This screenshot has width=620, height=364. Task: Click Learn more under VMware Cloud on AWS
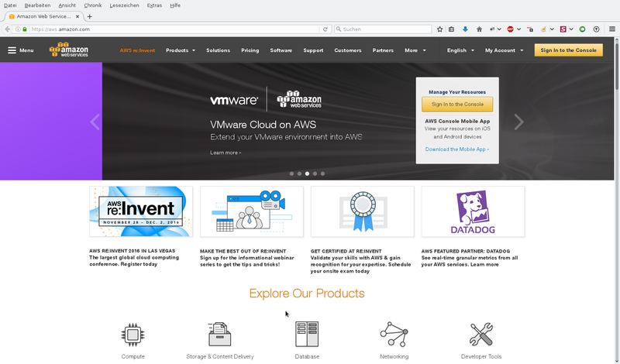point(226,153)
